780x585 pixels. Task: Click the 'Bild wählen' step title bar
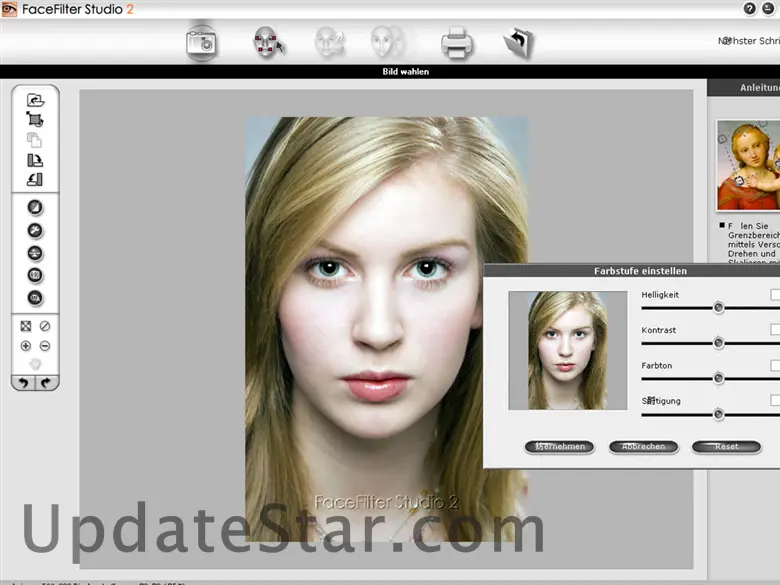pyautogui.click(x=405, y=72)
